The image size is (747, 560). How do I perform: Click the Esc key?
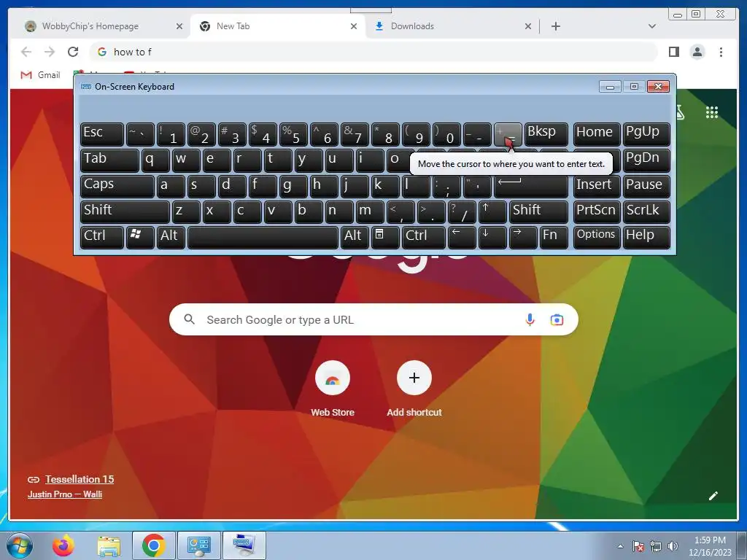pos(102,134)
